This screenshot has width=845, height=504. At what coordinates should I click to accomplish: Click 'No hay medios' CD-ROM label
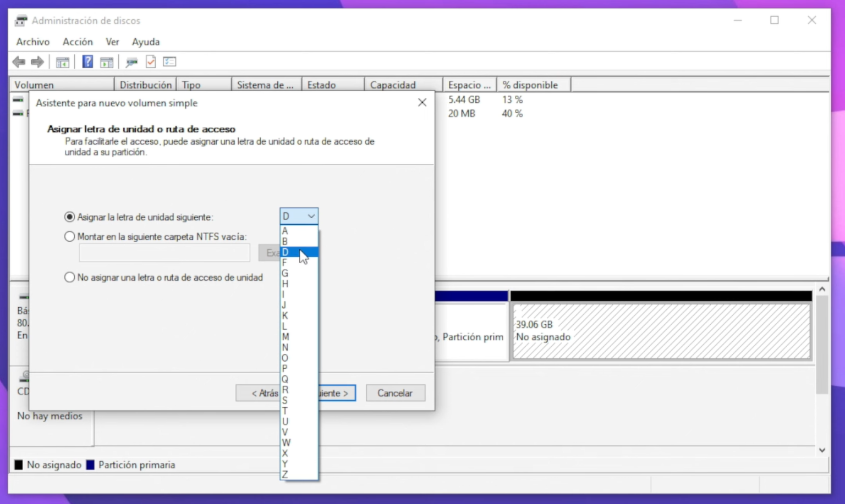click(x=50, y=416)
